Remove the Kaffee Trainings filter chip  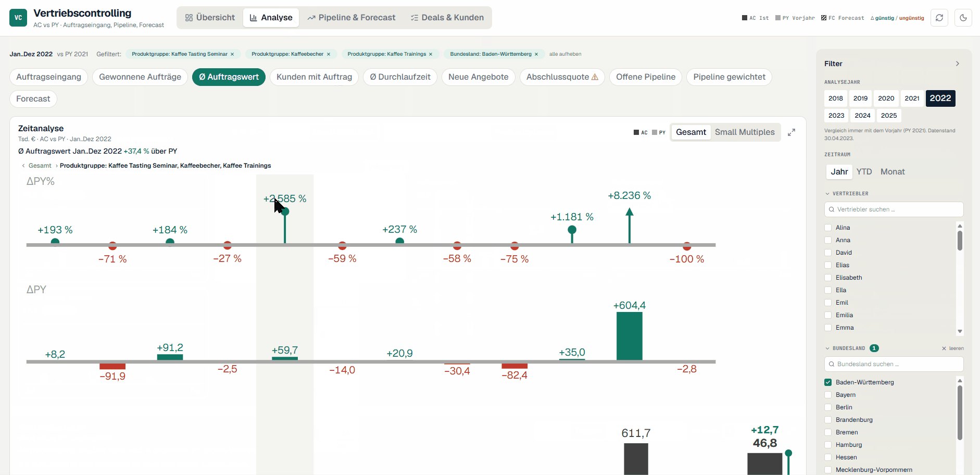[431, 54]
